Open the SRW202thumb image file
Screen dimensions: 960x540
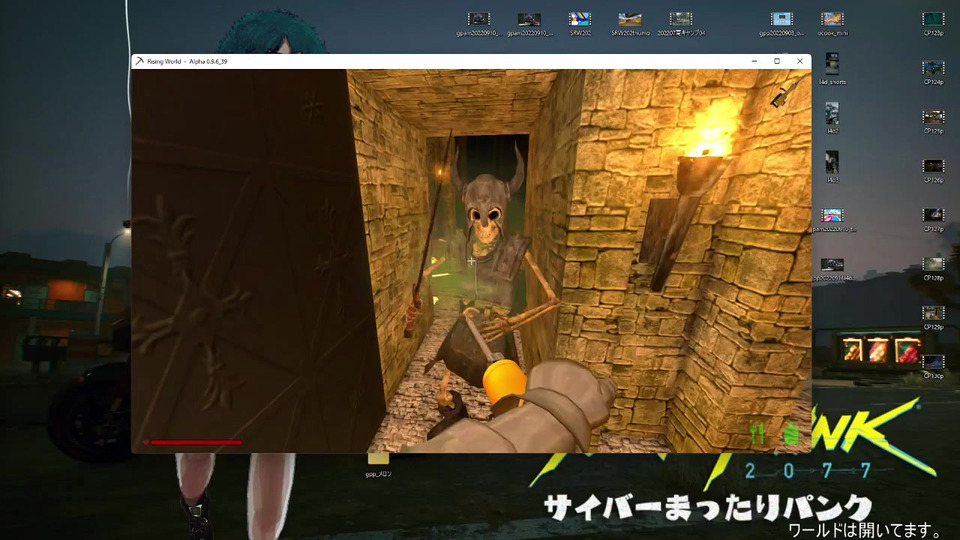629,23
